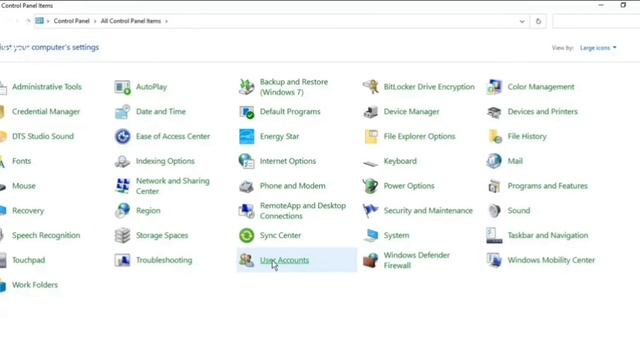The height and width of the screenshot is (360, 640).
Task: Expand the address bar history dropdown
Action: point(522,21)
